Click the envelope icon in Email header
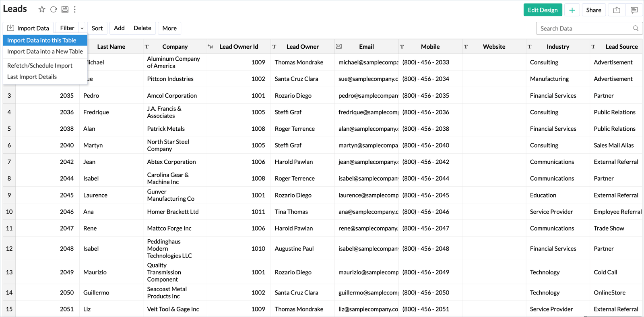This screenshot has width=644, height=317. [x=339, y=47]
